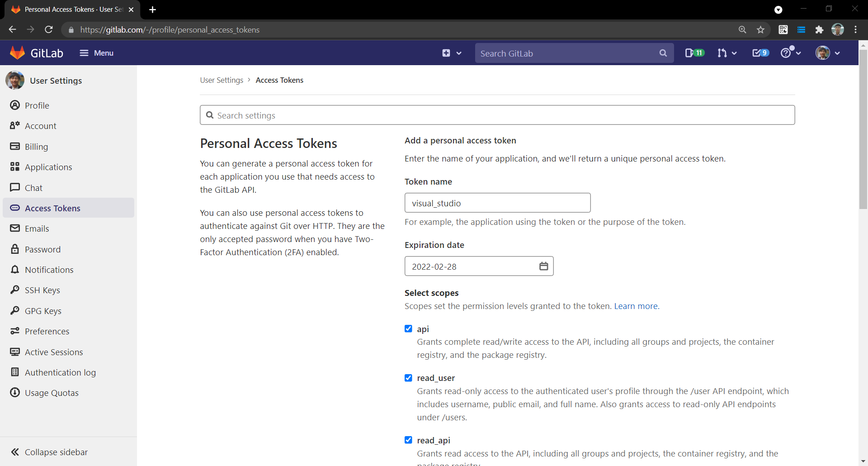Click the Usage Quotas icon
Image resolution: width=868 pixels, height=466 pixels.
click(15, 392)
